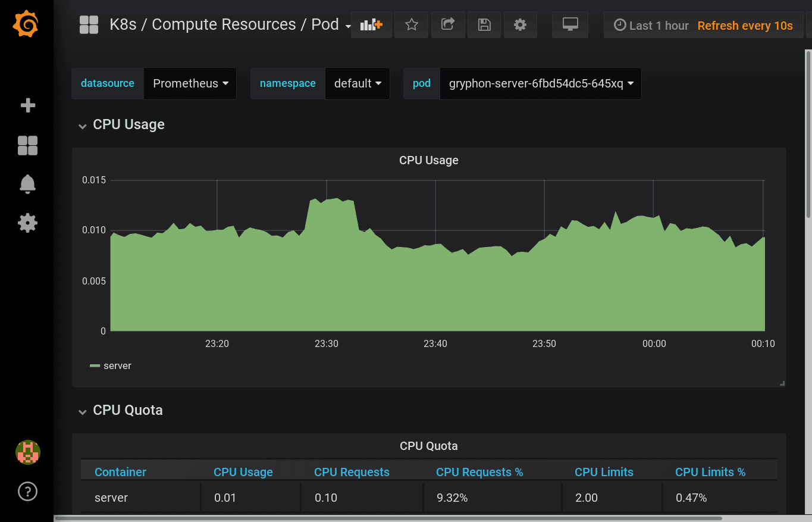Save the current dashboard

point(484,24)
